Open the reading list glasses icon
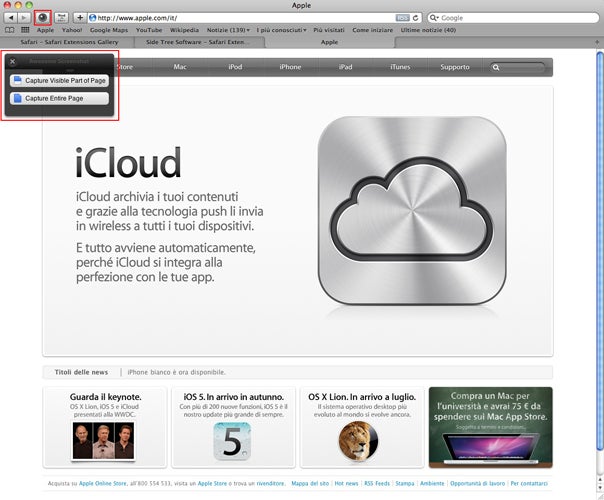 click(x=10, y=30)
